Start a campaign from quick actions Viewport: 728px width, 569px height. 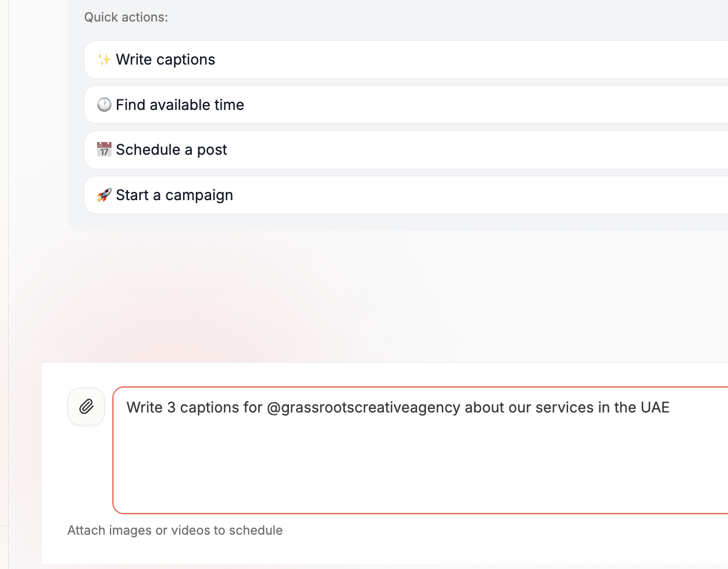click(174, 195)
